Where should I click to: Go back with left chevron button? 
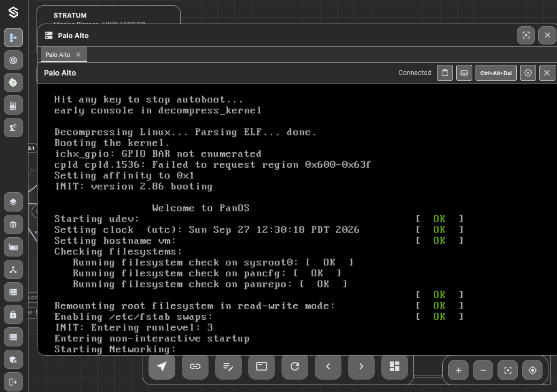click(x=328, y=366)
